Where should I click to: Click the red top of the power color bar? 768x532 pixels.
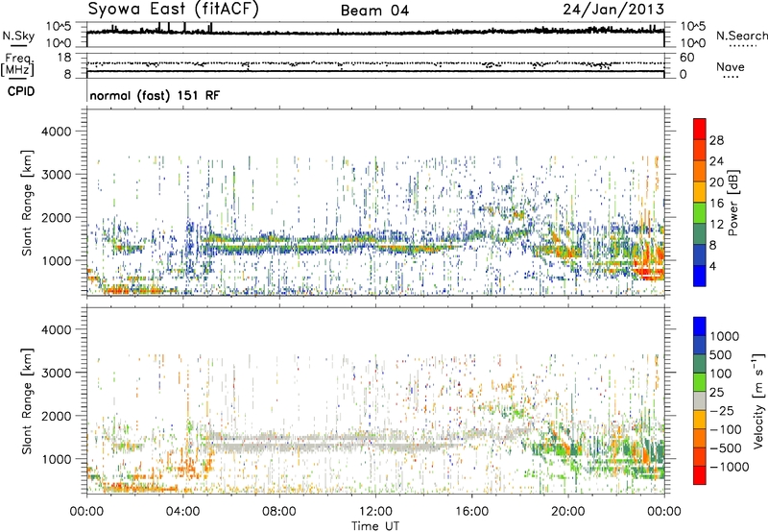pyautogui.click(x=700, y=127)
